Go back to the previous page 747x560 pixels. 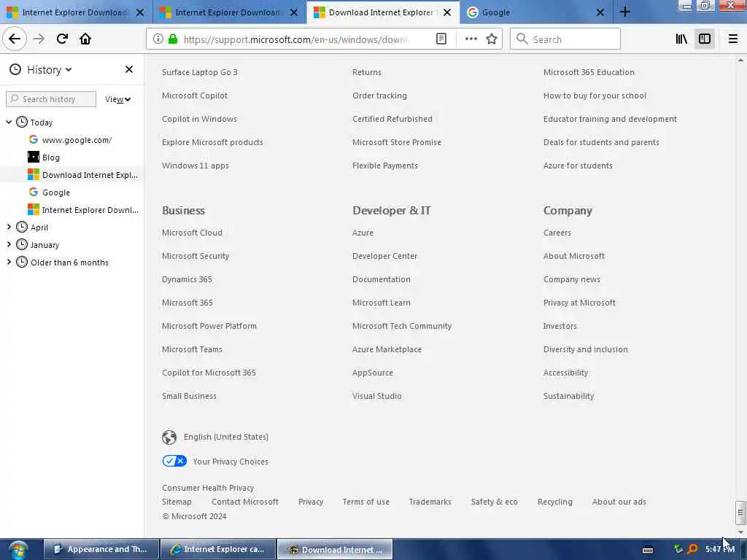[15, 39]
